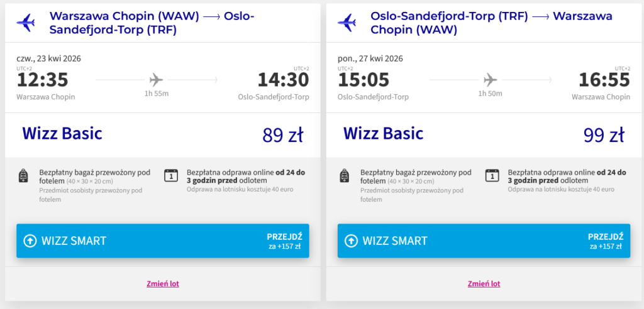The width and height of the screenshot is (644, 309).
Task: Click the calendar check-in icon in the return card
Action: 492,176
